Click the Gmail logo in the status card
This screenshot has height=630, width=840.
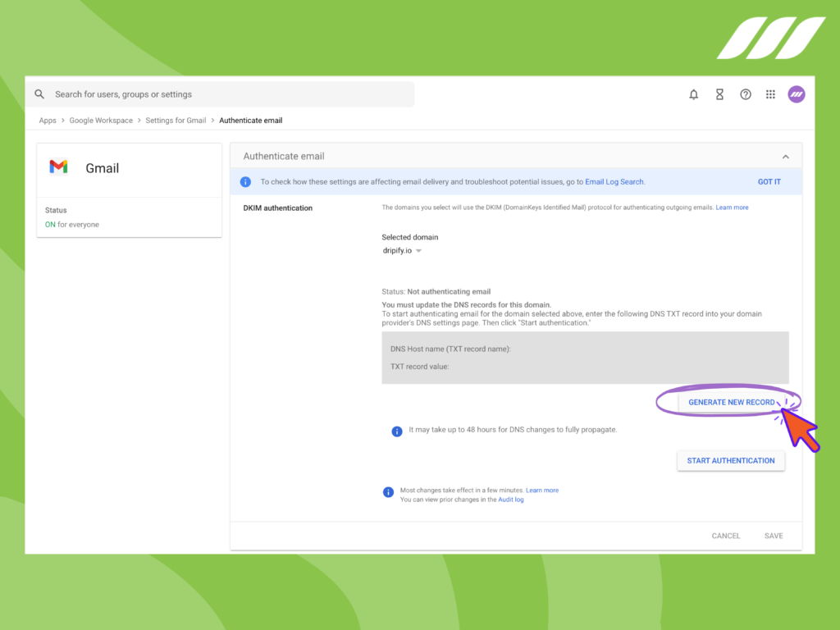[x=58, y=167]
